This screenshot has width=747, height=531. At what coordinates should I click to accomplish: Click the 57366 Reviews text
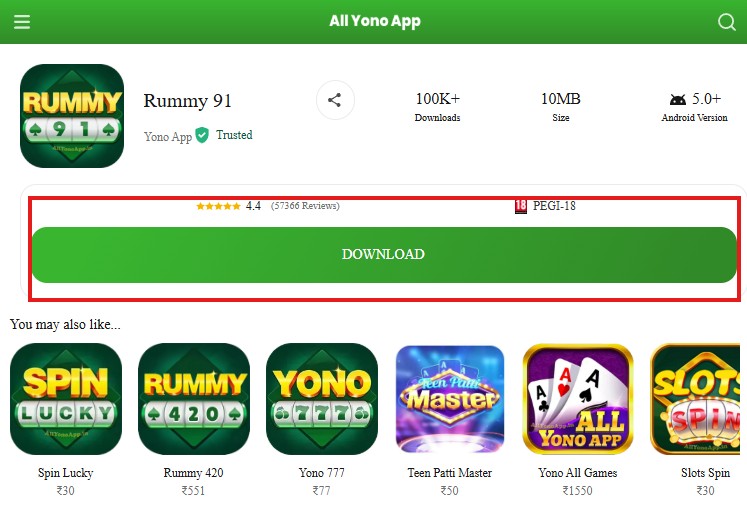[x=305, y=206]
